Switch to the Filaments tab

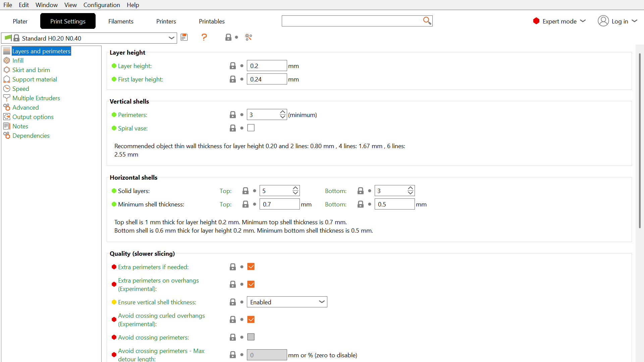point(121,21)
